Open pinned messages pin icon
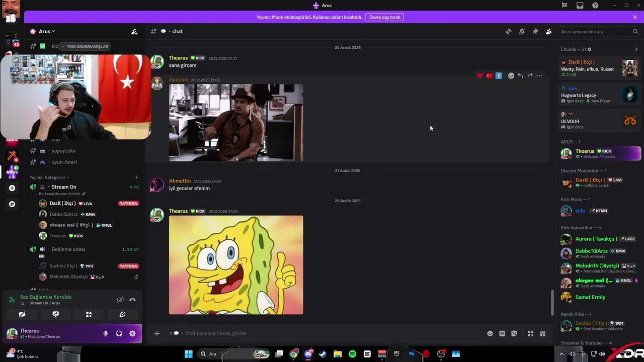The image size is (644, 362). pyautogui.click(x=535, y=31)
